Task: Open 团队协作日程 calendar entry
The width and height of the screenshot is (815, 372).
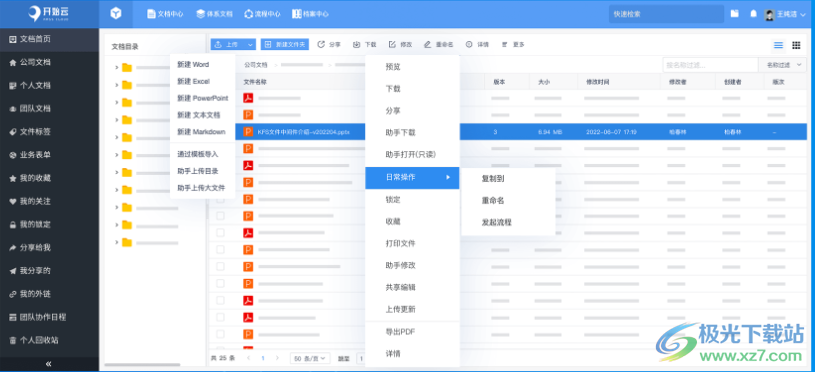Action: (49, 317)
